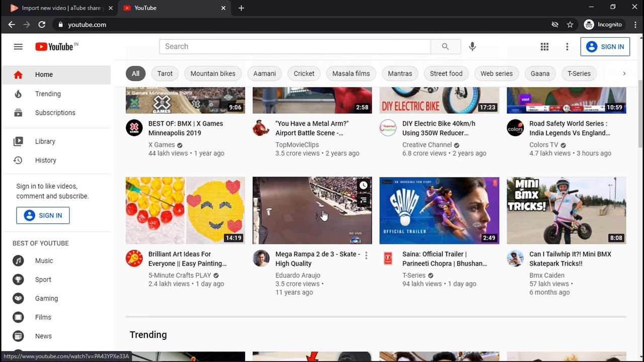Open Mega Rampa video action menu
The height and width of the screenshot is (362, 644).
point(366,255)
